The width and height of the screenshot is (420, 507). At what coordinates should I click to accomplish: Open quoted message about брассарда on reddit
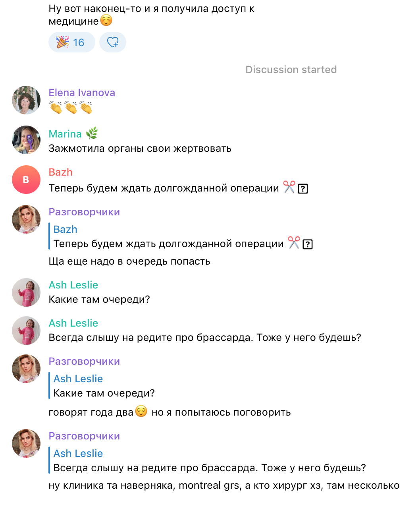point(208,461)
